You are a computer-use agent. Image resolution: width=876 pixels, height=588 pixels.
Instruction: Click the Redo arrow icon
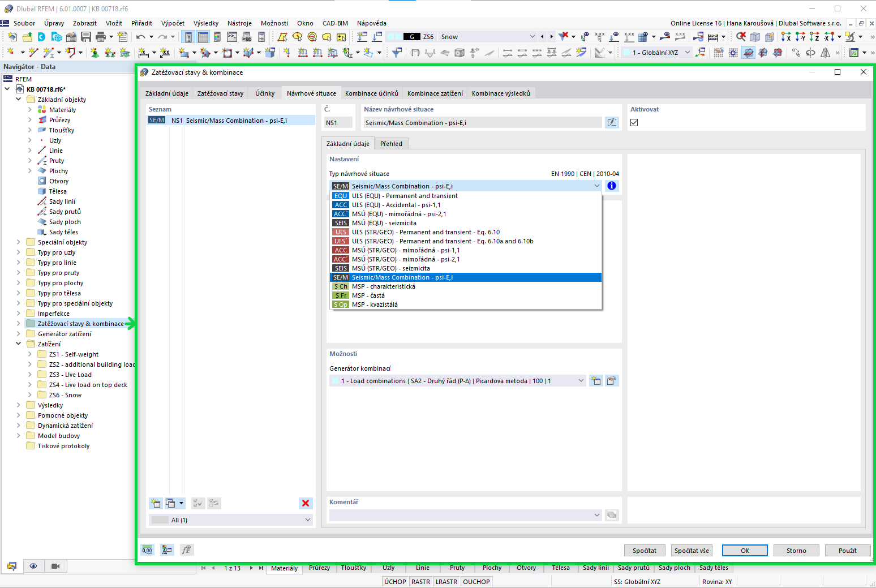(162, 37)
